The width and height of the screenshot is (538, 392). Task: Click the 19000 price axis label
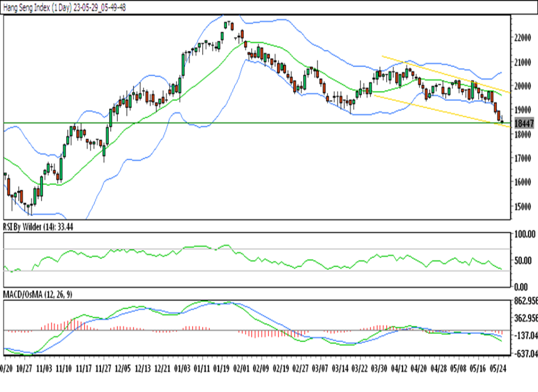522,110
